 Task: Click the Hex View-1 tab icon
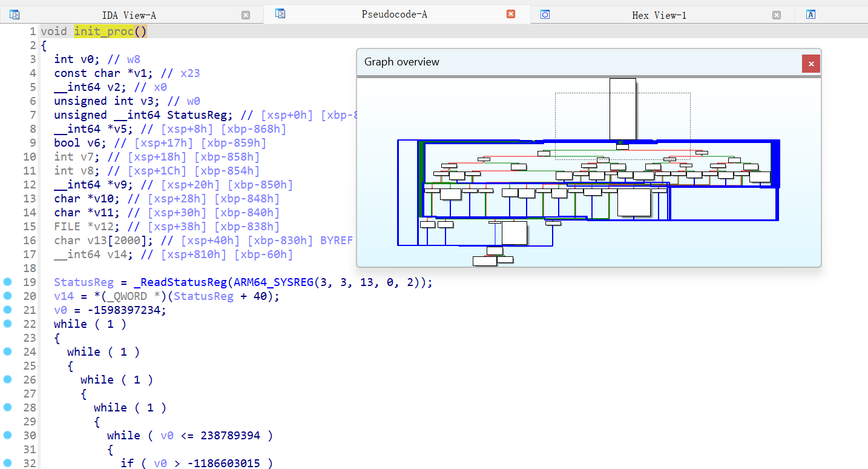(545, 15)
